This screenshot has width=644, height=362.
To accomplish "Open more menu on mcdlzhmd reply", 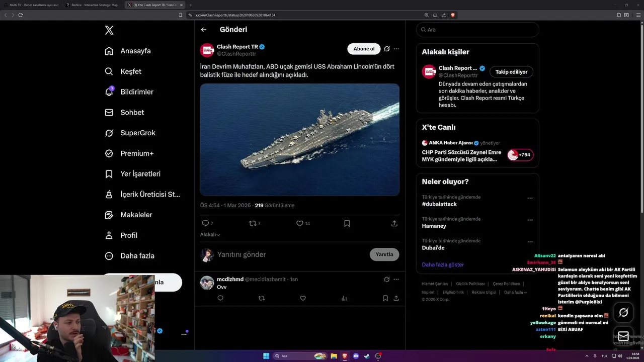I will click(x=396, y=279).
